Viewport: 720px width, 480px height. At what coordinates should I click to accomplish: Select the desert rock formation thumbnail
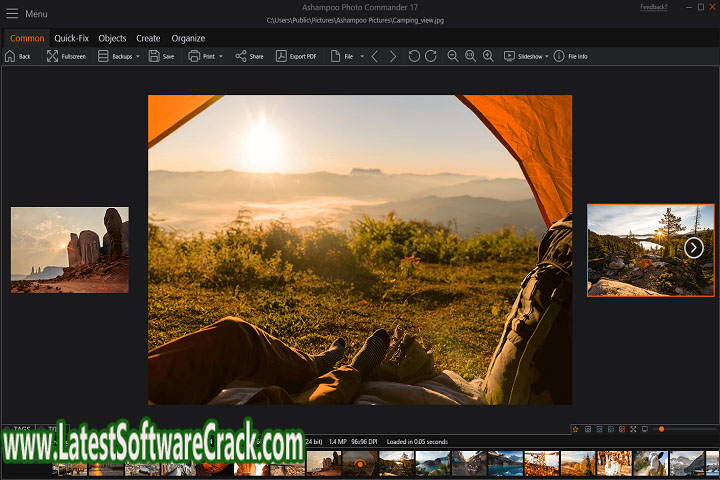pos(70,250)
